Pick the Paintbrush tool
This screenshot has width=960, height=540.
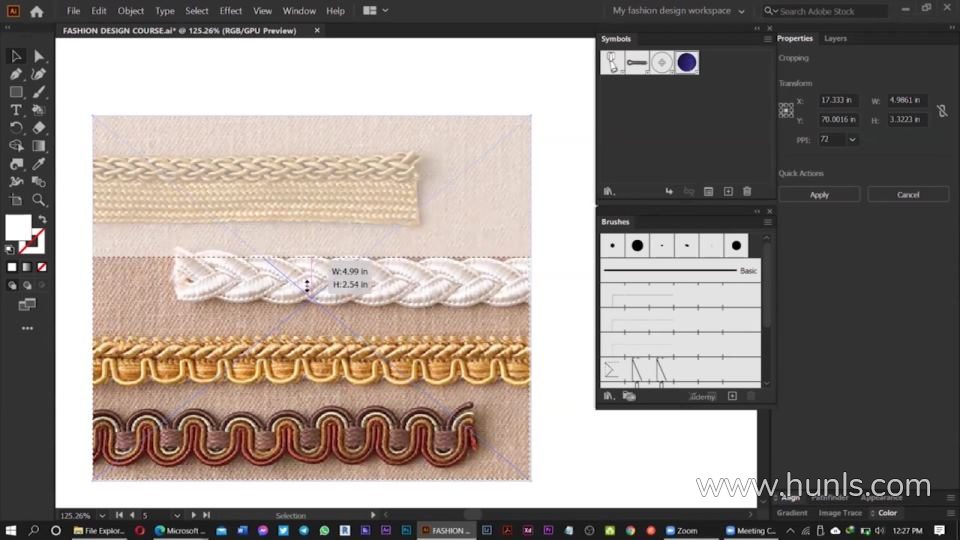(x=39, y=92)
